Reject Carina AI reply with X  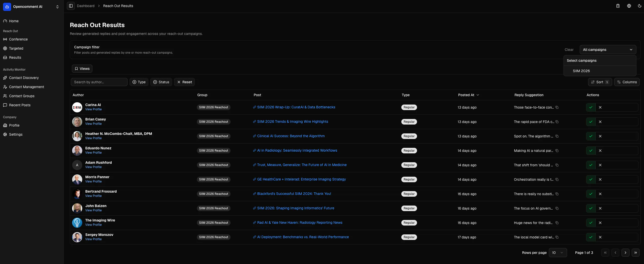tap(600, 107)
